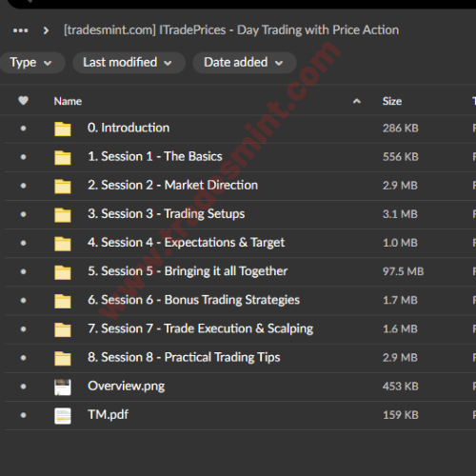476x476 pixels.
Task: Click the 1.7 MB size value
Action: 400,300
